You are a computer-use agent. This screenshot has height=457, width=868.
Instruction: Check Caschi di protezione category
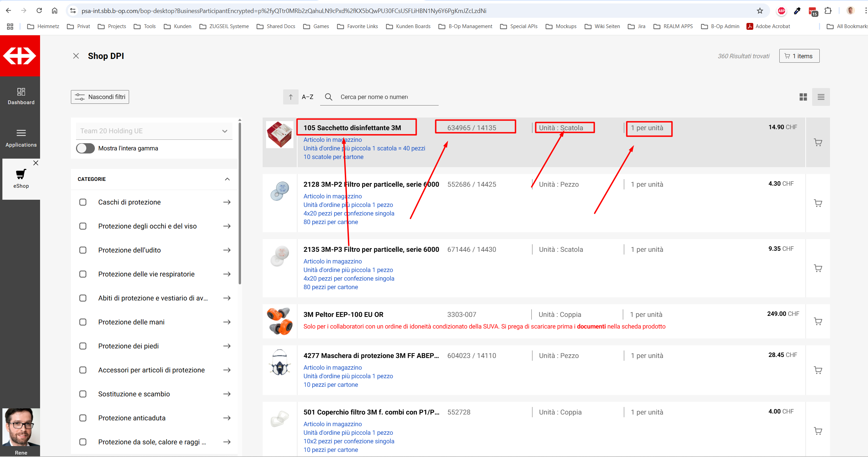coord(83,202)
